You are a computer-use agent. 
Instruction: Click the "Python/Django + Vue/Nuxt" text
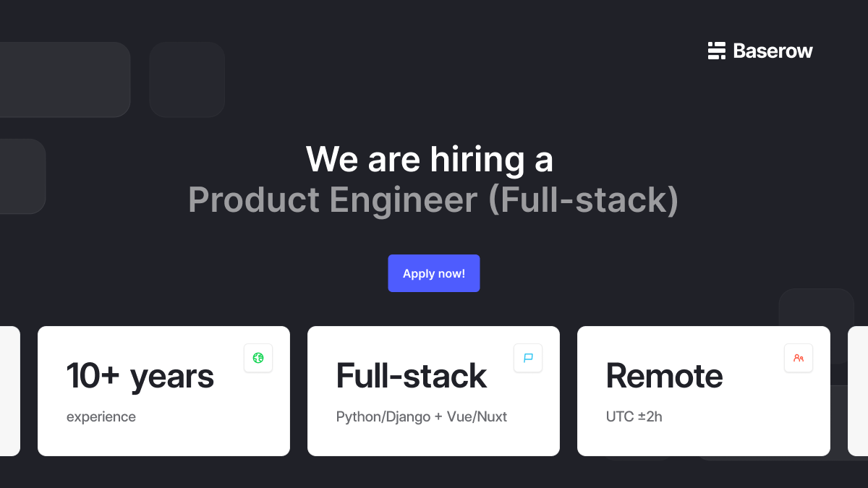click(x=422, y=416)
